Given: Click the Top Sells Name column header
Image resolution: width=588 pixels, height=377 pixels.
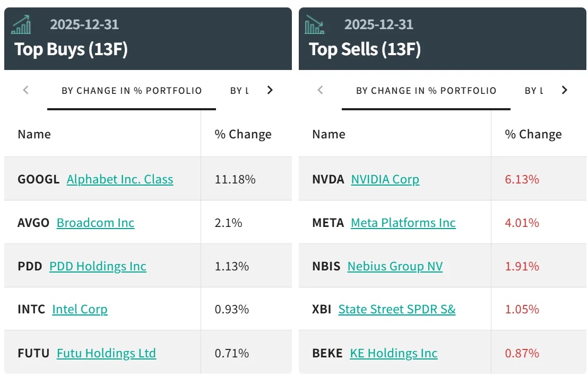Looking at the screenshot, I should (x=328, y=135).
